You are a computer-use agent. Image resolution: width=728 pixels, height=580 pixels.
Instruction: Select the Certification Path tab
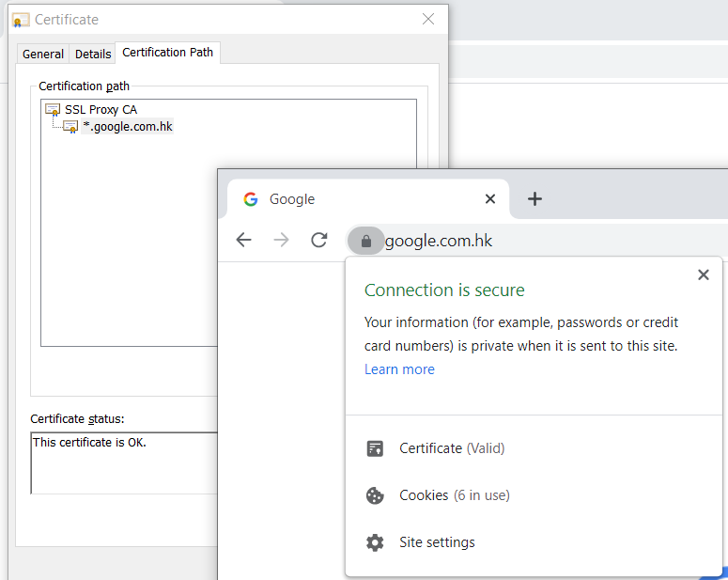point(167,53)
